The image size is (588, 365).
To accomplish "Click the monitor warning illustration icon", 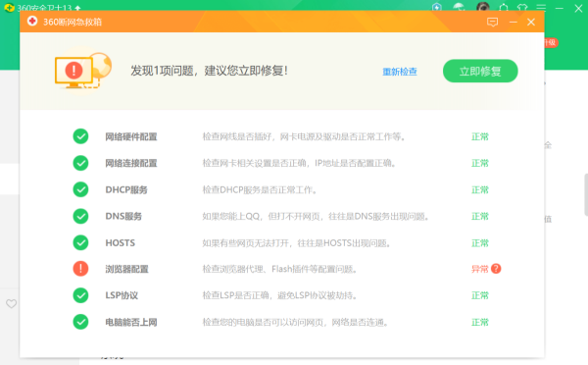I will (x=83, y=71).
